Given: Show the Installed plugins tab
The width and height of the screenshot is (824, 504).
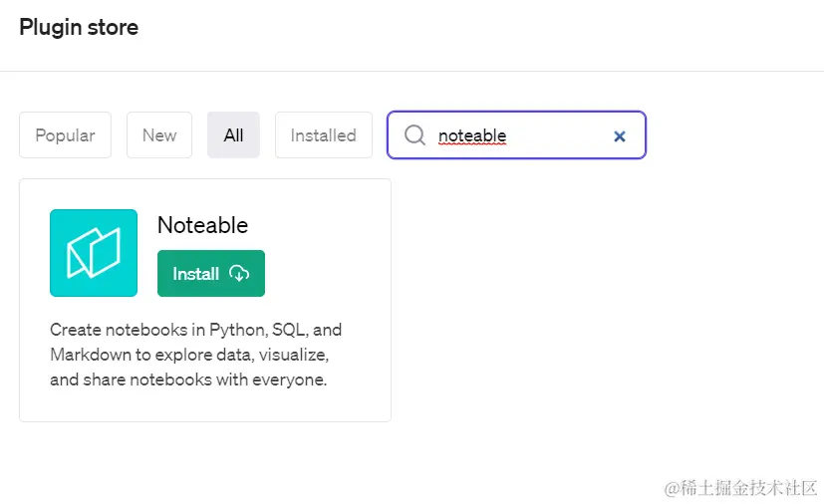Looking at the screenshot, I should point(323,135).
